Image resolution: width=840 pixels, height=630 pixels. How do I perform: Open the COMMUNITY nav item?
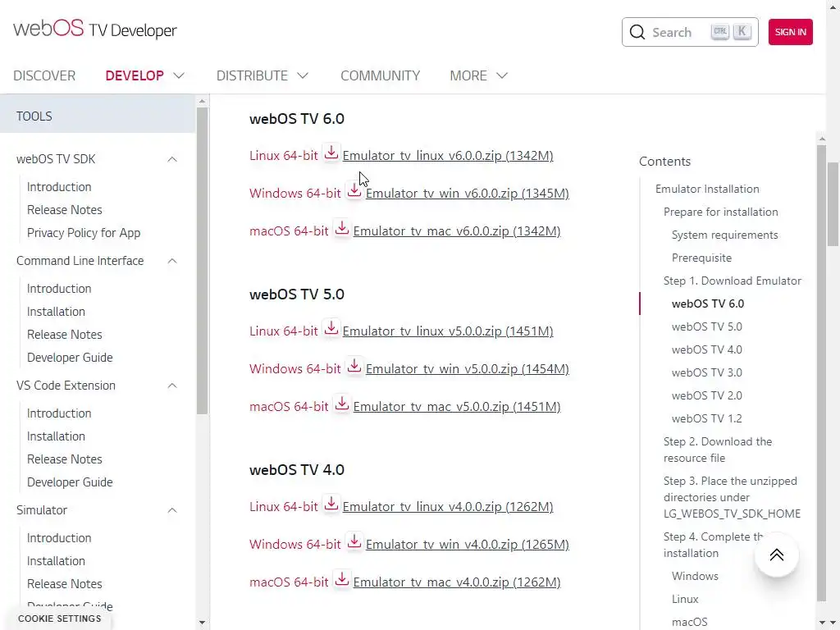pyautogui.click(x=381, y=75)
